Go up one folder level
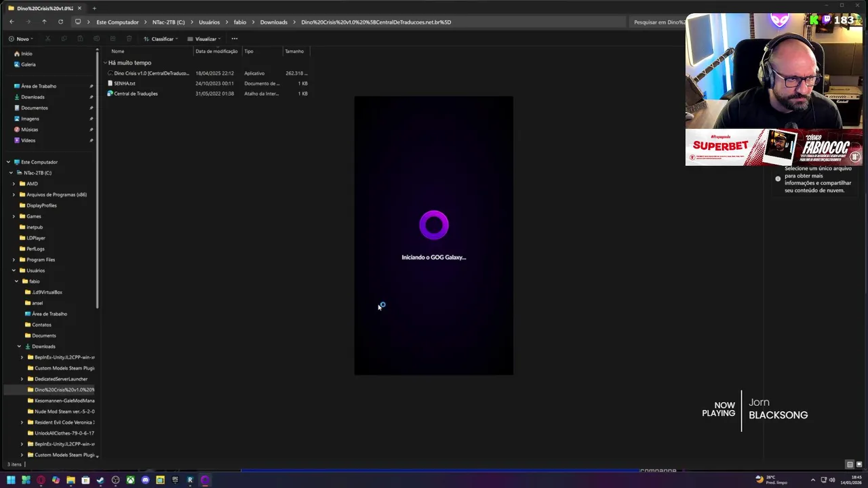Screen dimensions: 868x488 click(x=44, y=22)
